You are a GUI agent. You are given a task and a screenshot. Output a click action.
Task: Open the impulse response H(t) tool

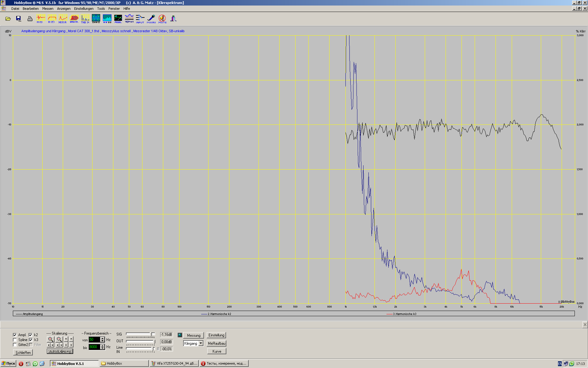tap(40, 19)
